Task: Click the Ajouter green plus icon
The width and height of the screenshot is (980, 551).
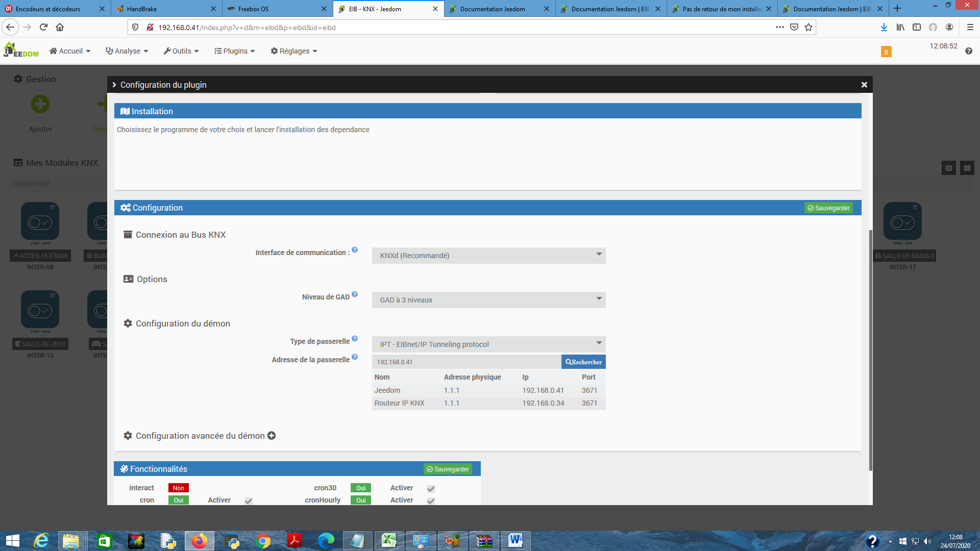Action: click(40, 104)
